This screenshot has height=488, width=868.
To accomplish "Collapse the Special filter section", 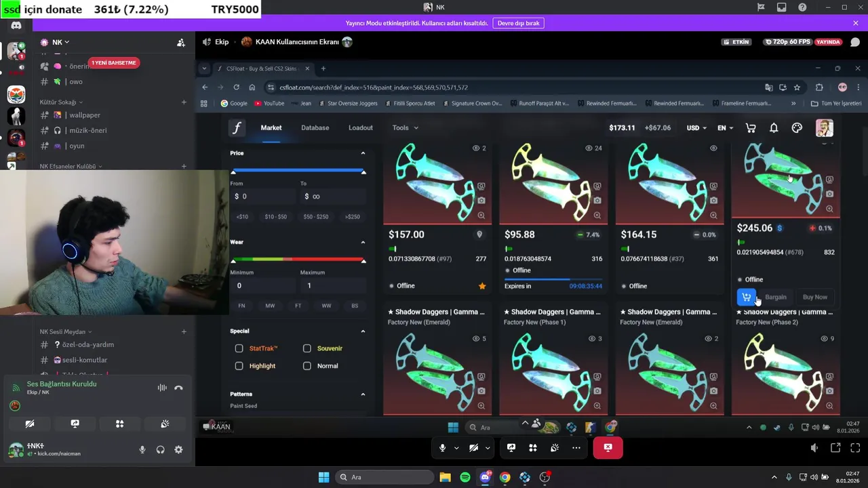I will coord(363,331).
